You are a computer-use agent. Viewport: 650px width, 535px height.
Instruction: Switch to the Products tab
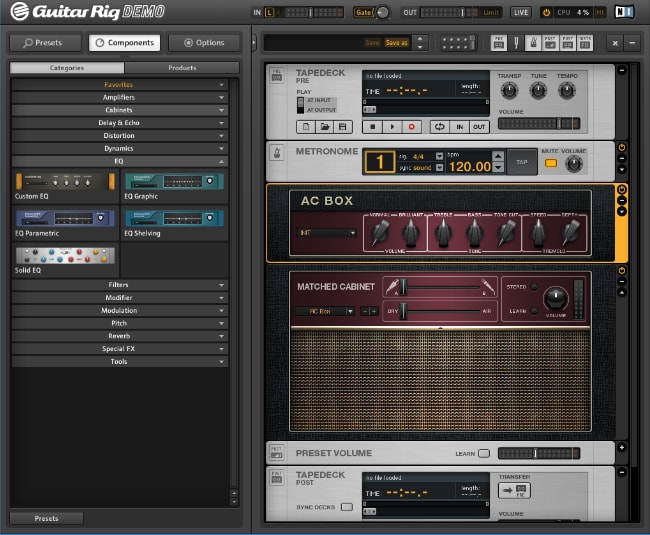pyautogui.click(x=181, y=68)
